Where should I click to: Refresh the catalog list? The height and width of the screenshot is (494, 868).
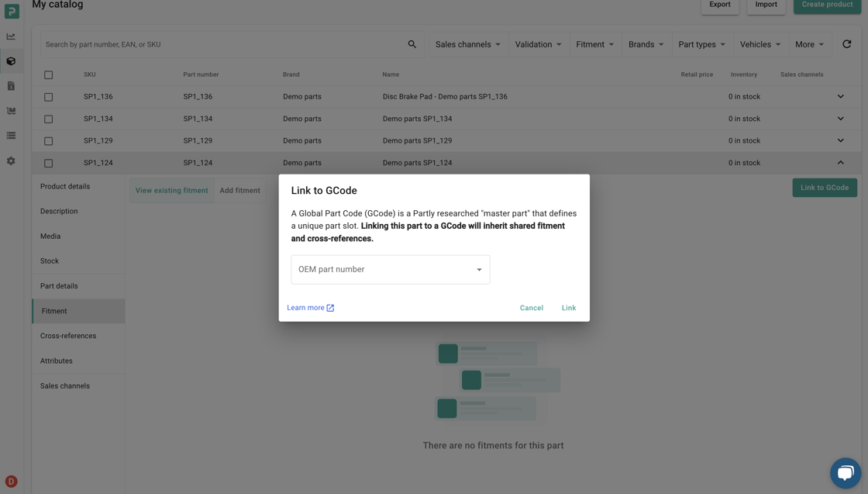point(846,44)
